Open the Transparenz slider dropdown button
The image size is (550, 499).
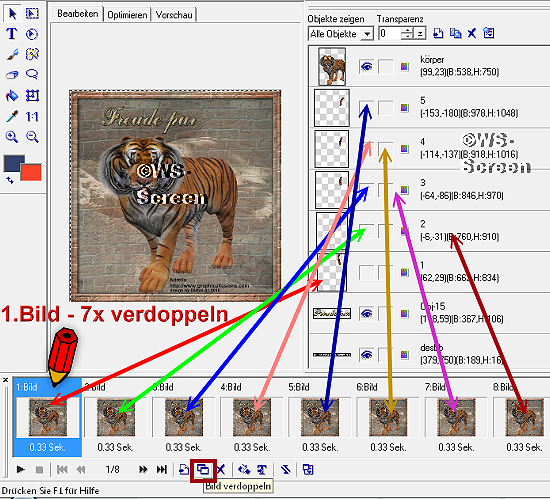point(420,34)
